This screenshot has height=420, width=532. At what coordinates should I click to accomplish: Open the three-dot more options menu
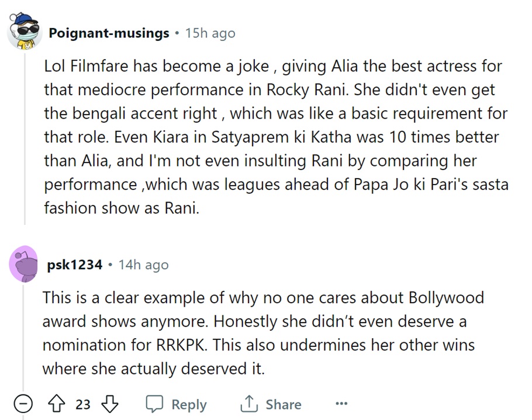(x=341, y=404)
